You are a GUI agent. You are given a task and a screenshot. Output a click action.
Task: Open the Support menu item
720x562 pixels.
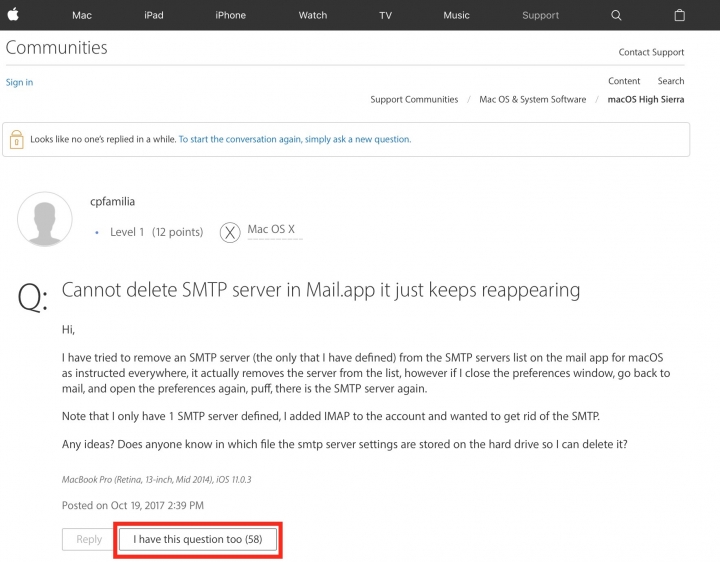click(x=540, y=15)
